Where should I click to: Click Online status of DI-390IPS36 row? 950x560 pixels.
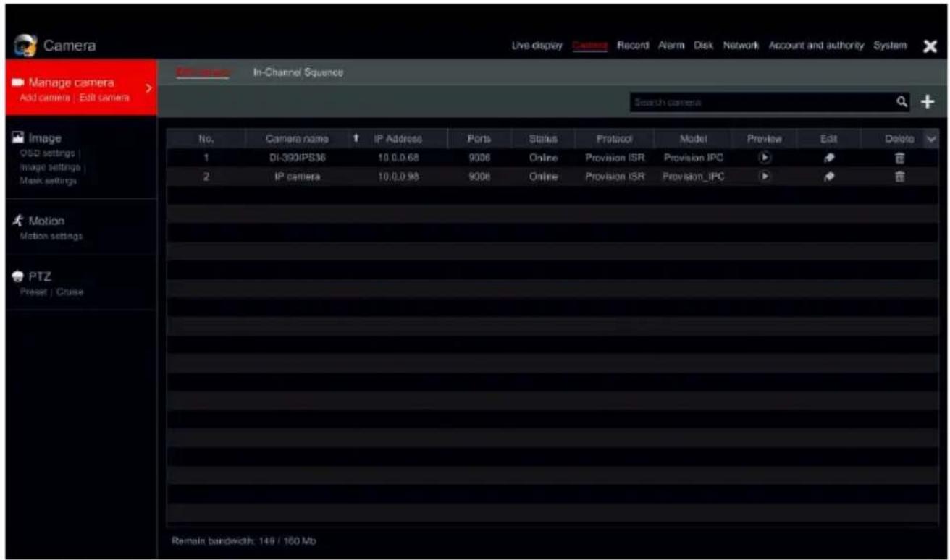(x=542, y=157)
